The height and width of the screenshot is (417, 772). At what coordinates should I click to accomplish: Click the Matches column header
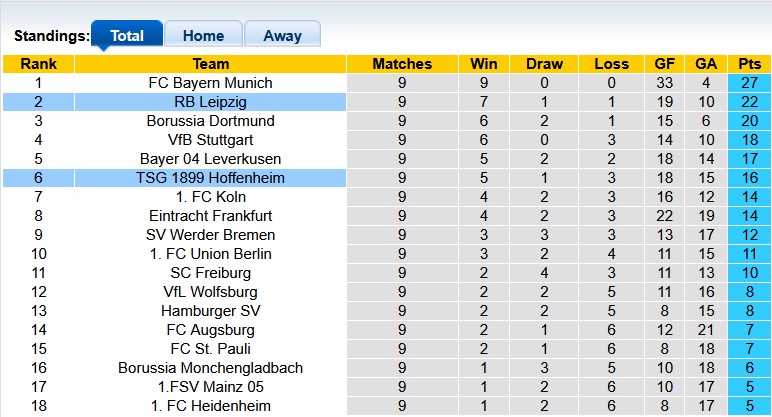pos(402,64)
